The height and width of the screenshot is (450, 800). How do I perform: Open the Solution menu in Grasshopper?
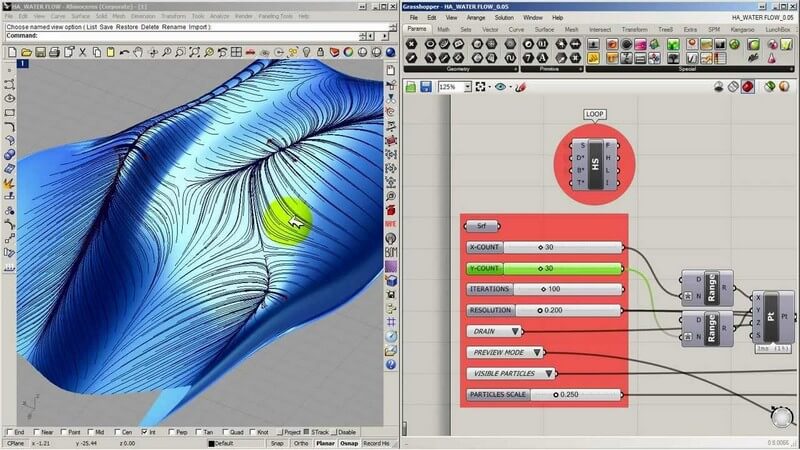coord(503,18)
